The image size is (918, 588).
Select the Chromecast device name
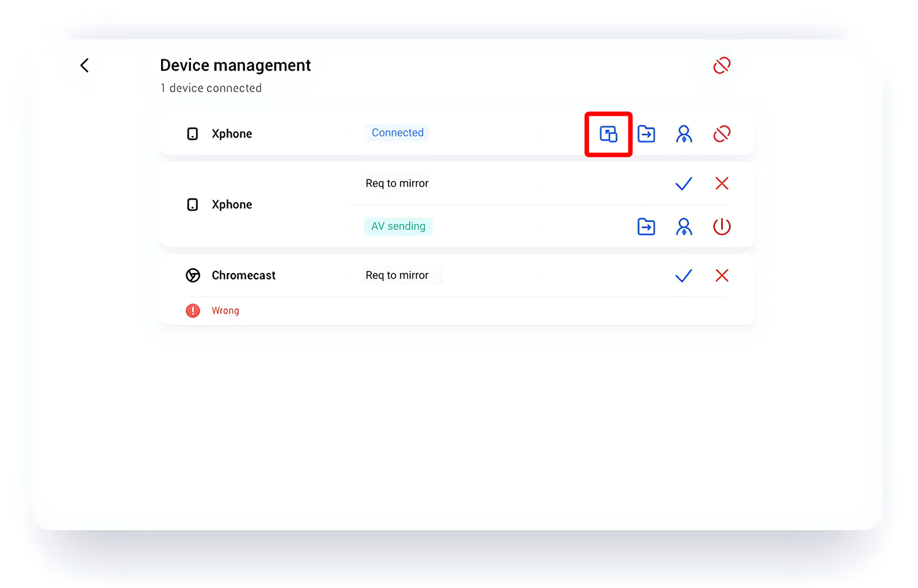click(x=243, y=276)
